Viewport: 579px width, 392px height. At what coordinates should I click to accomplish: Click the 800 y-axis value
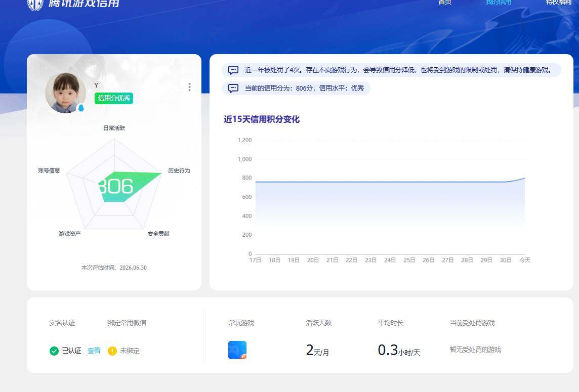(246, 178)
